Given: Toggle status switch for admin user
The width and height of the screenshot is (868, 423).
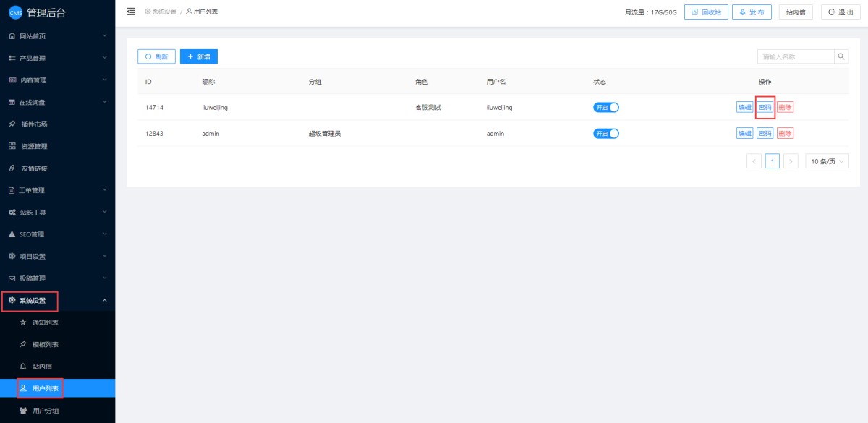Looking at the screenshot, I should coord(606,133).
